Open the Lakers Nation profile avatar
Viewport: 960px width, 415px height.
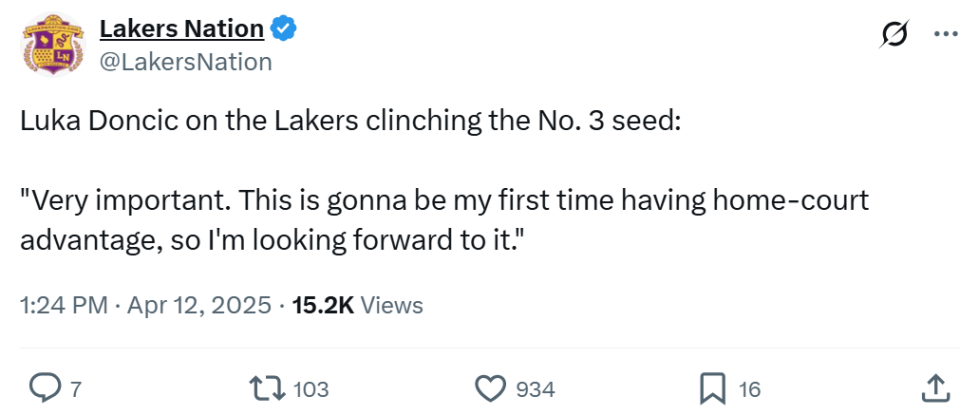(53, 45)
